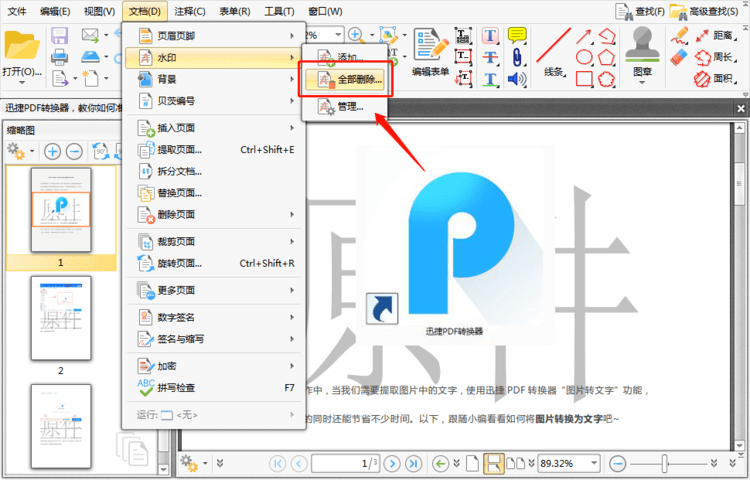Select the sound speaker annotation tool
The image size is (750, 480).
coord(517,79)
